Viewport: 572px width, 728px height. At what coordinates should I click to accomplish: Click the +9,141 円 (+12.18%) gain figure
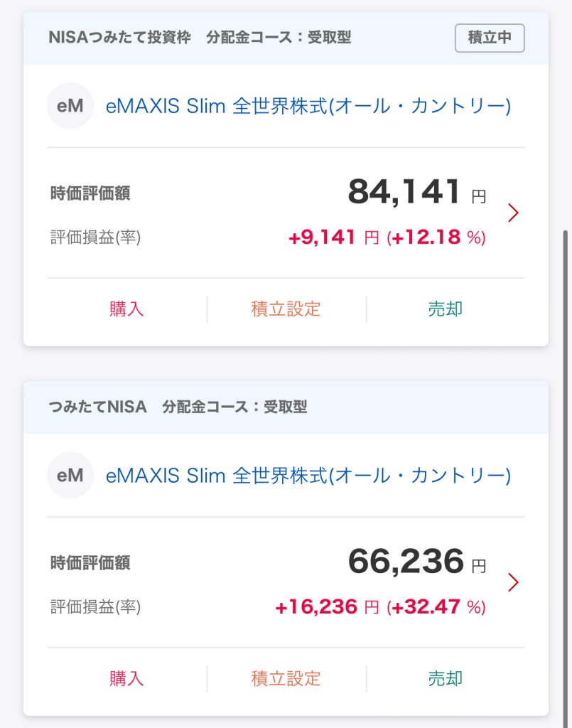point(387,237)
